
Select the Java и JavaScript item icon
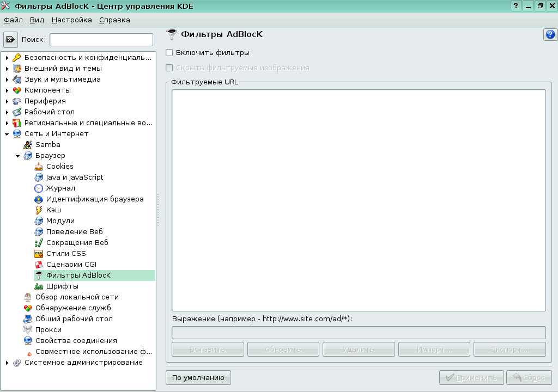(38, 177)
